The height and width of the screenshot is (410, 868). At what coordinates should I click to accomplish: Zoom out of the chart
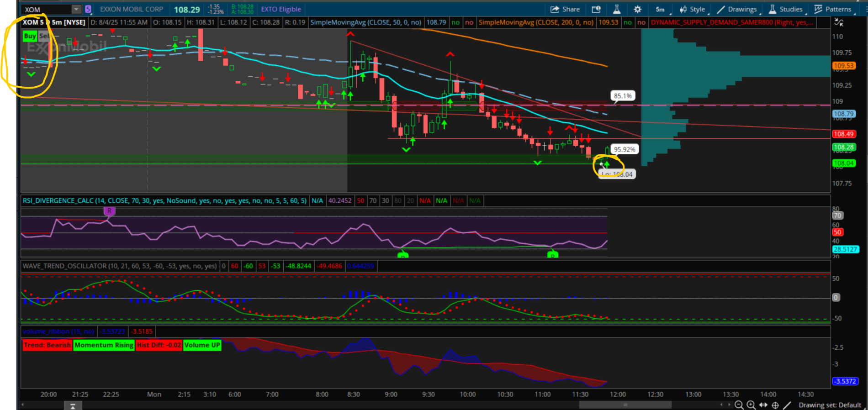pos(739,405)
